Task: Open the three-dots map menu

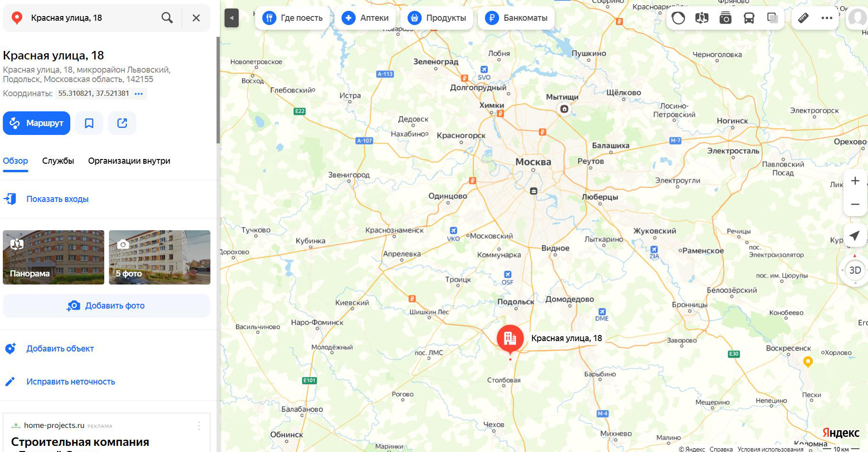Action: pyautogui.click(x=827, y=18)
